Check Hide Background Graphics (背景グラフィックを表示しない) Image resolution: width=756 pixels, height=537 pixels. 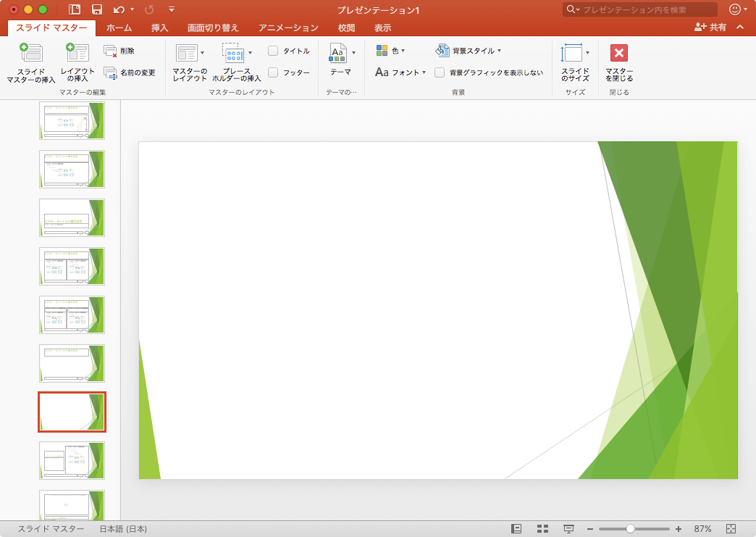pos(440,72)
